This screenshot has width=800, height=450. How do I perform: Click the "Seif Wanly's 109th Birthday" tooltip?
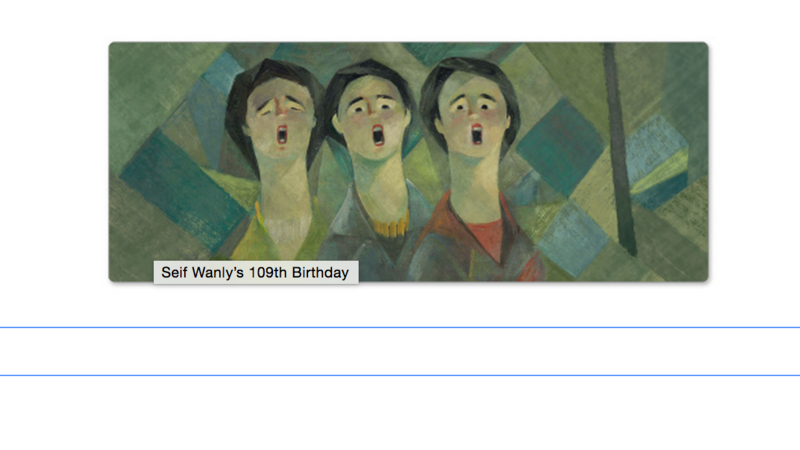pyautogui.click(x=255, y=272)
